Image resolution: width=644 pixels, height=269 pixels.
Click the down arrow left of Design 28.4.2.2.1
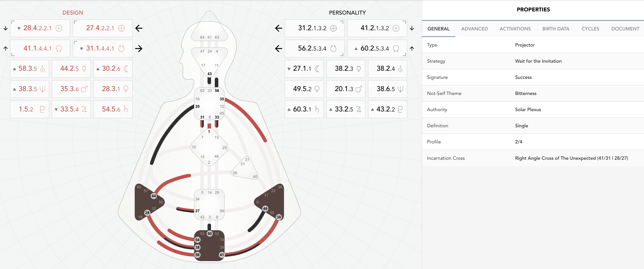coord(5,28)
